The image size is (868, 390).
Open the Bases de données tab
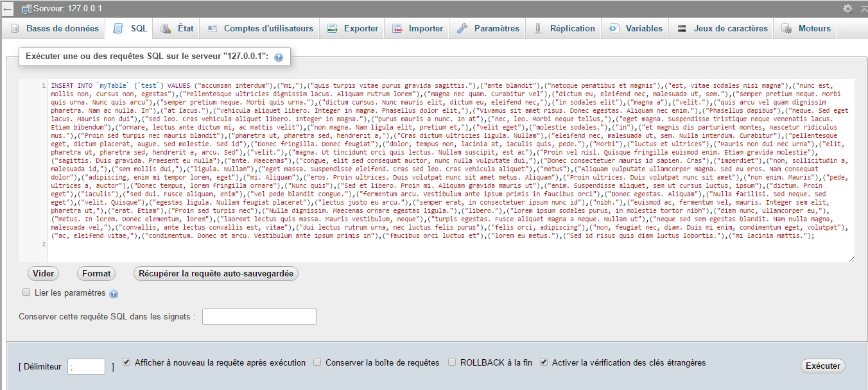coord(55,29)
